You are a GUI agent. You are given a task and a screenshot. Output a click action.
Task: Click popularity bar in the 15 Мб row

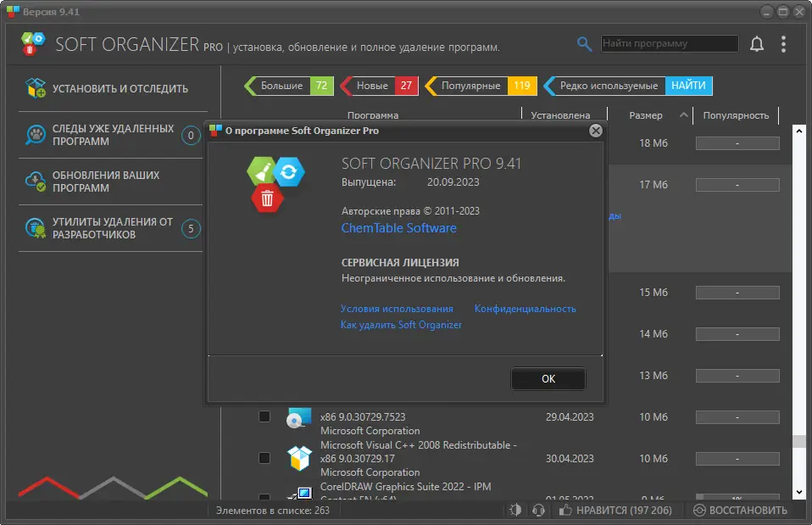click(x=737, y=293)
